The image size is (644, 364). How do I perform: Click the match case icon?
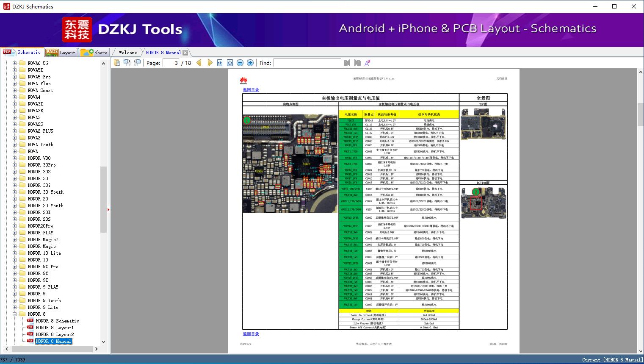(x=368, y=63)
